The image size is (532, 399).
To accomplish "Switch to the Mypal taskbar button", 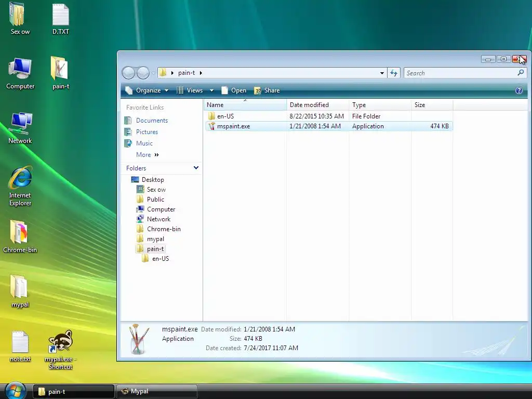I will click(x=157, y=391).
